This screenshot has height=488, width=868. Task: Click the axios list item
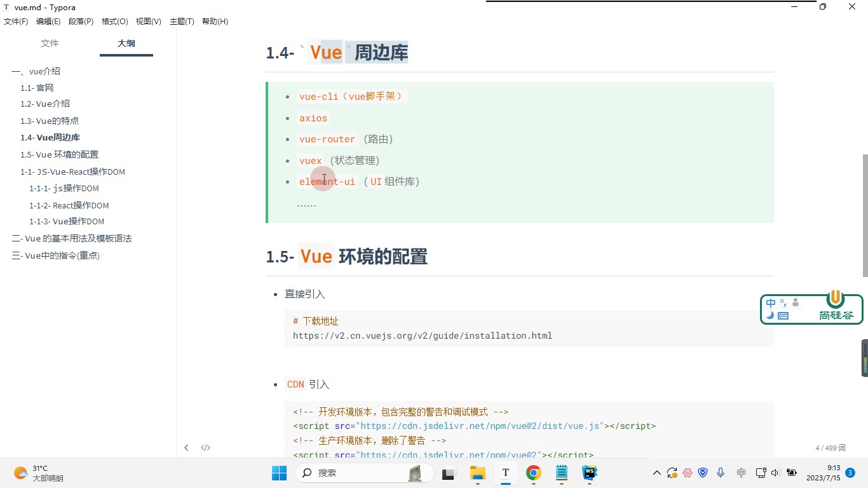pyautogui.click(x=313, y=118)
